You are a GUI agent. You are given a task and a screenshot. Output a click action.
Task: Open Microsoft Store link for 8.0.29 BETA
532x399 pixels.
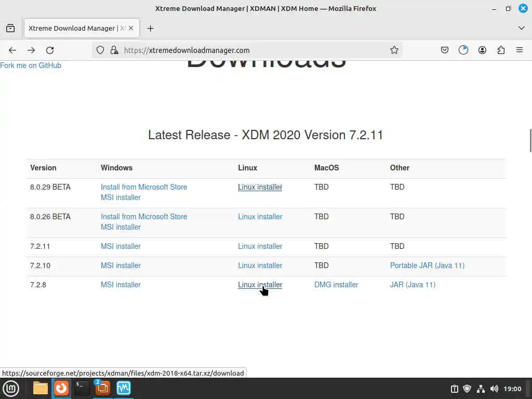[144, 187]
